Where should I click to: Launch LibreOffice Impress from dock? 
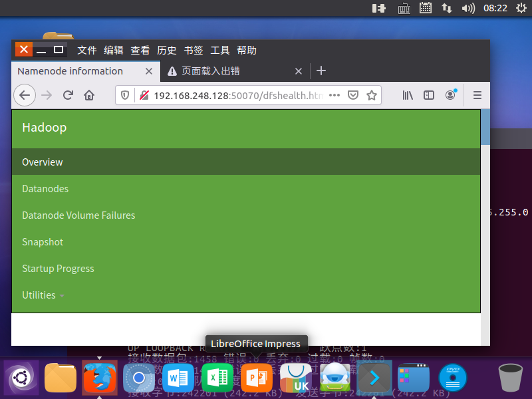257,378
